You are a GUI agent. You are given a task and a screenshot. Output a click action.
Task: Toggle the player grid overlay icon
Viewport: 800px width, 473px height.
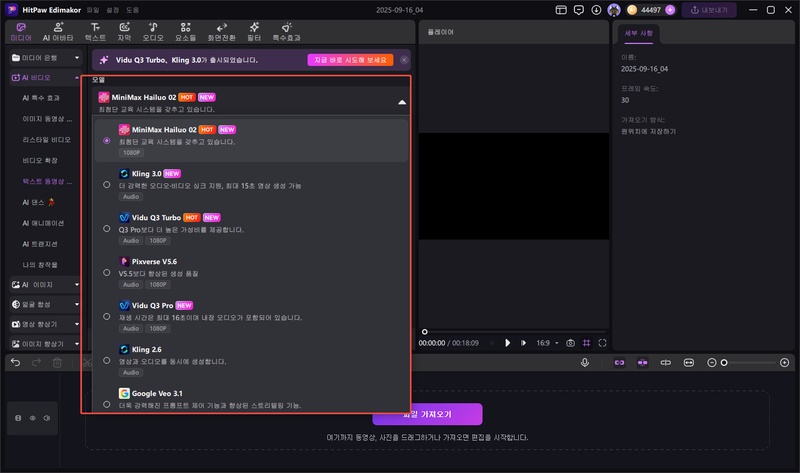587,343
